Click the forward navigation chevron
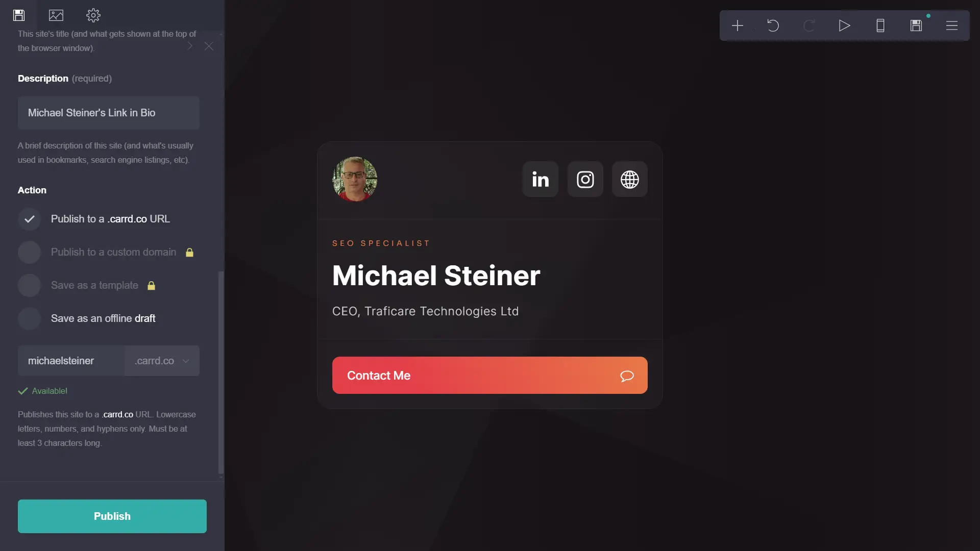Screen dimensions: 980x551 190,46
